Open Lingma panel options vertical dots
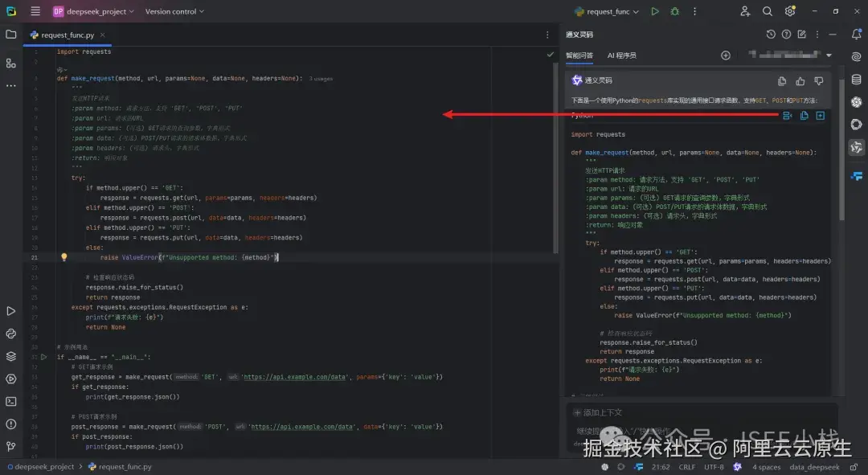This screenshot has width=868, height=475. (x=817, y=35)
